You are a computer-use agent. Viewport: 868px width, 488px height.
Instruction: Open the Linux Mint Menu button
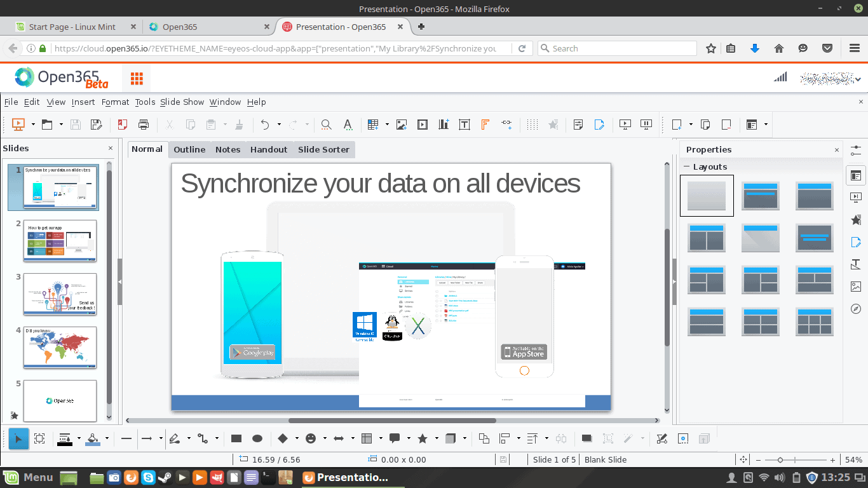coord(29,477)
